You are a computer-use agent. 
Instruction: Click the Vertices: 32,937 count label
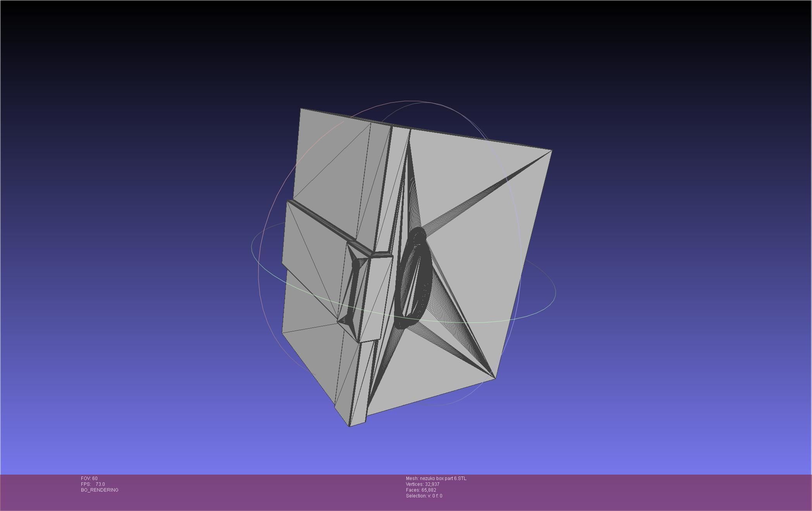pyautogui.click(x=422, y=484)
